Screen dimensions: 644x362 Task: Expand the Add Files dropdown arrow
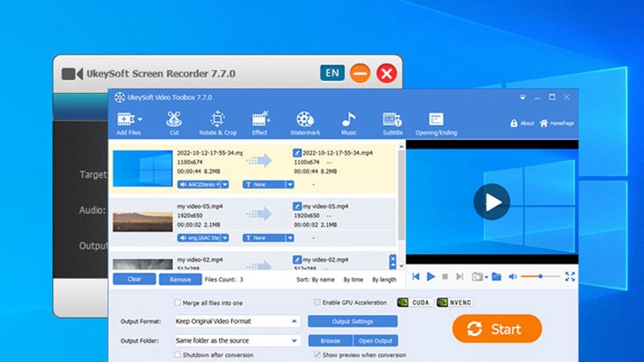coord(140,119)
